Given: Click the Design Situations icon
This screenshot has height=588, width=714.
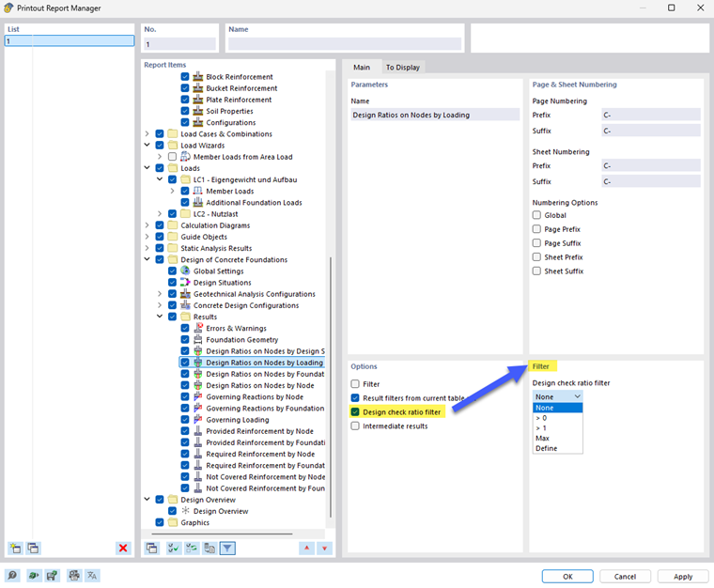Looking at the screenshot, I should click(185, 282).
